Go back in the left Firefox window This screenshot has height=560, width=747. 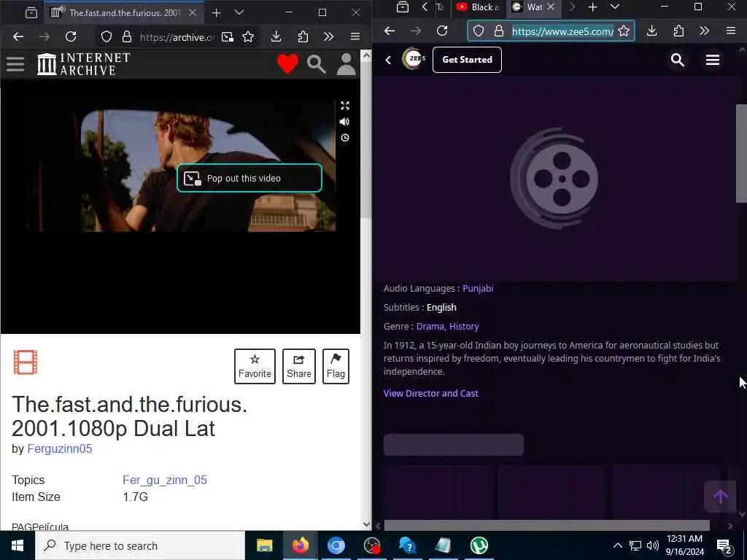(x=18, y=36)
